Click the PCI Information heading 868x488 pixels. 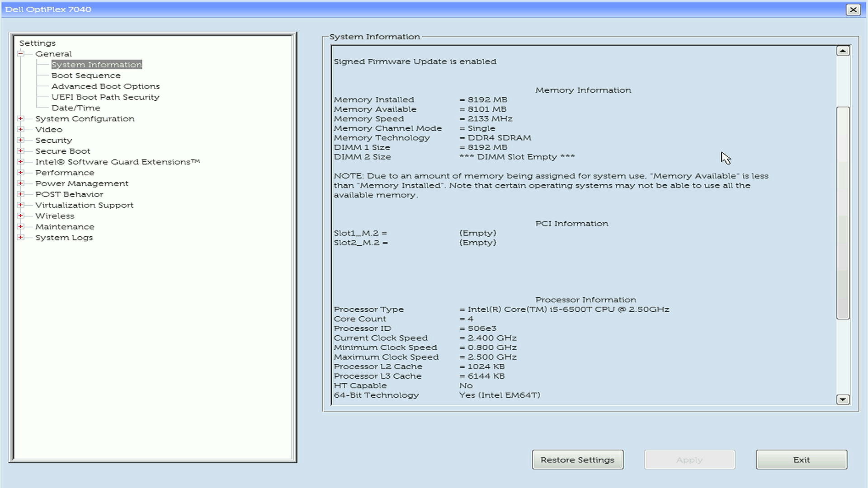pyautogui.click(x=572, y=224)
